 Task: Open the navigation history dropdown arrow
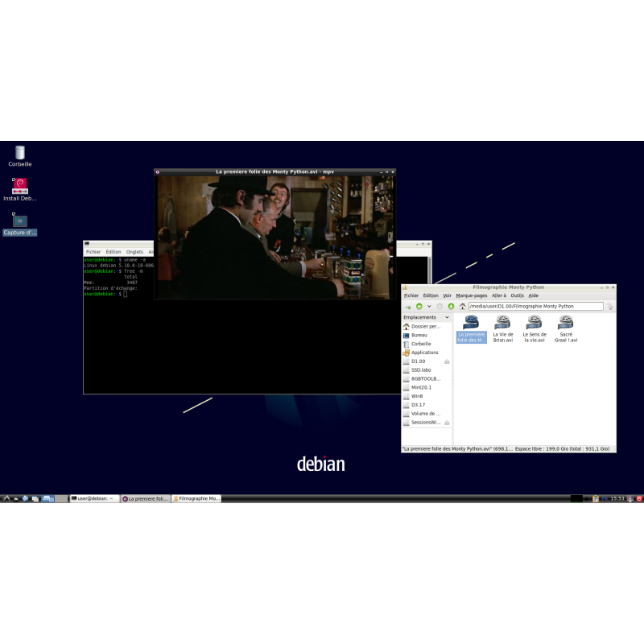tap(429, 306)
